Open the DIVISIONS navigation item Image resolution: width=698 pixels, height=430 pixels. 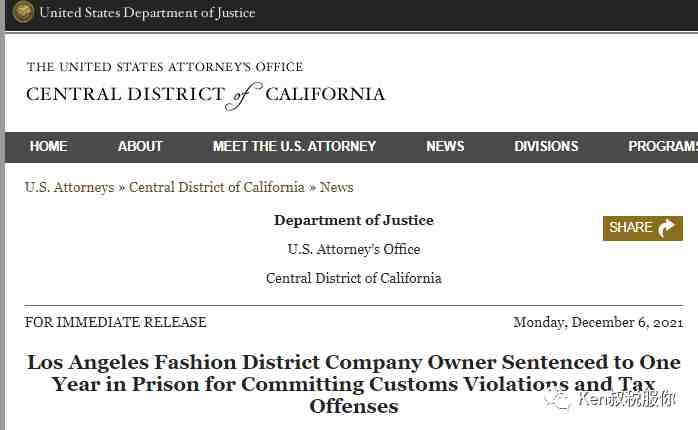click(546, 146)
